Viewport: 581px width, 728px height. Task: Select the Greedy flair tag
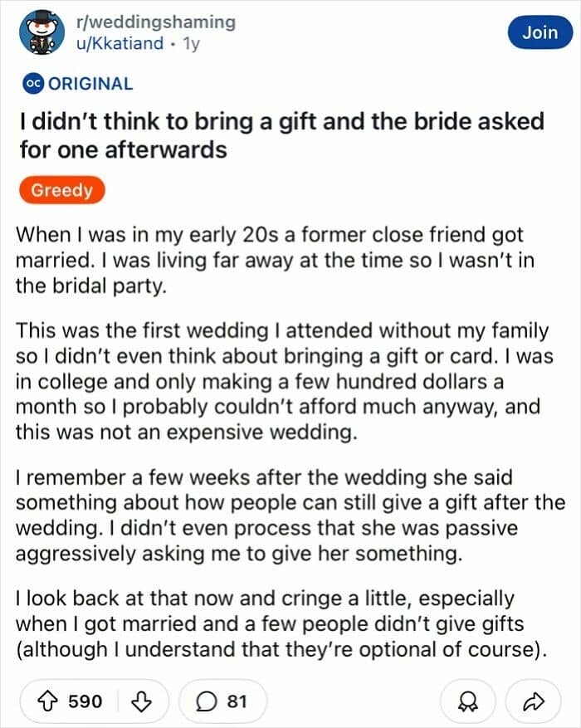[x=62, y=190]
